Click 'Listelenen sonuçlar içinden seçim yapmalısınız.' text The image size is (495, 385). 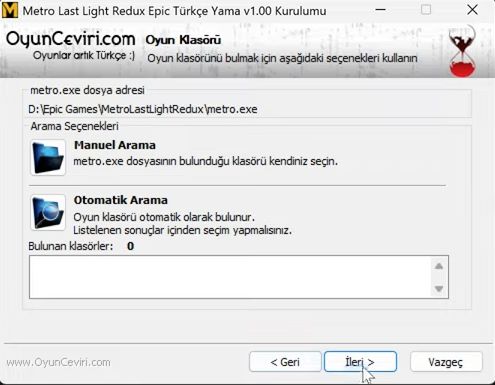click(182, 230)
